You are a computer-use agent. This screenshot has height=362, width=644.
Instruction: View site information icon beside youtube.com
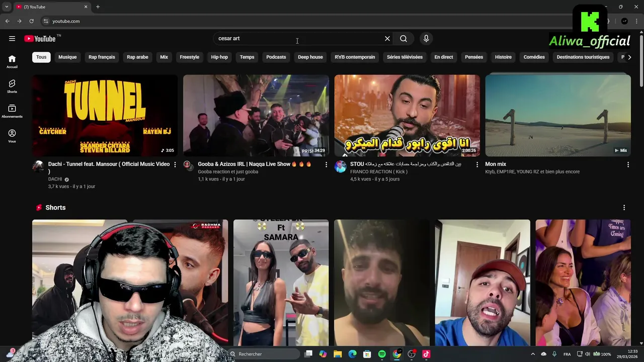click(x=46, y=21)
